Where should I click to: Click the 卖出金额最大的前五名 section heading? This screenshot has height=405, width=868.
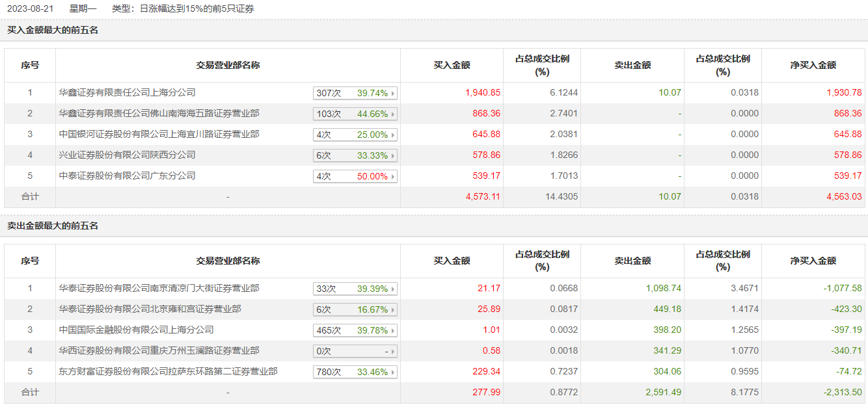click(x=53, y=226)
